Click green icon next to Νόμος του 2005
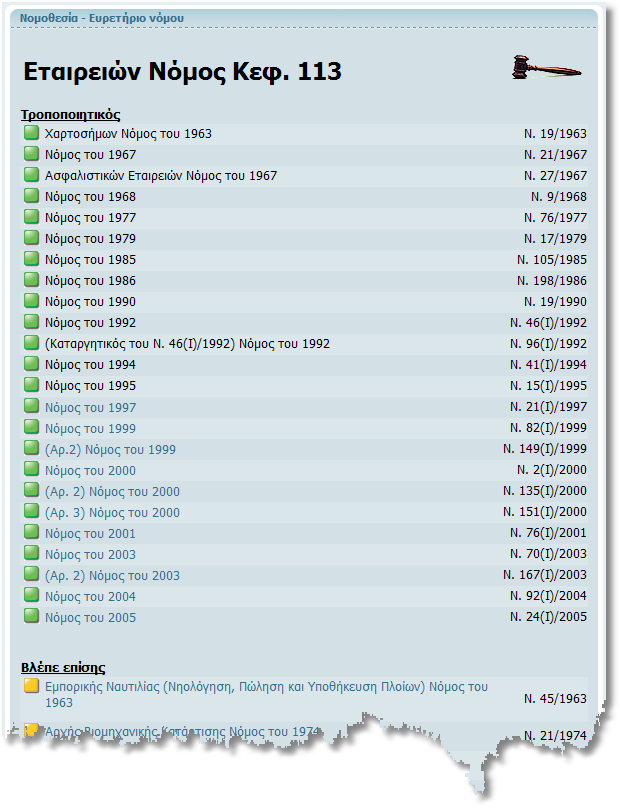Screen dimensions: 620x809 pos(31,617)
